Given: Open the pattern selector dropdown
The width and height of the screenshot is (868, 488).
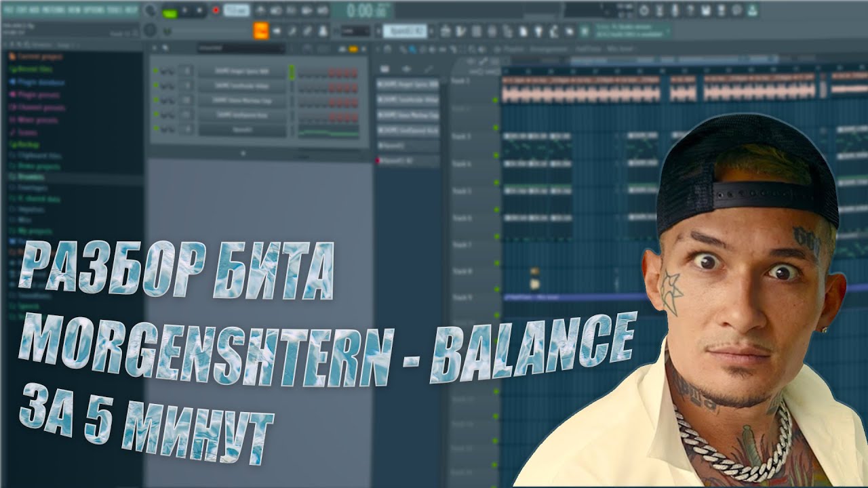Looking at the screenshot, I should [x=405, y=31].
